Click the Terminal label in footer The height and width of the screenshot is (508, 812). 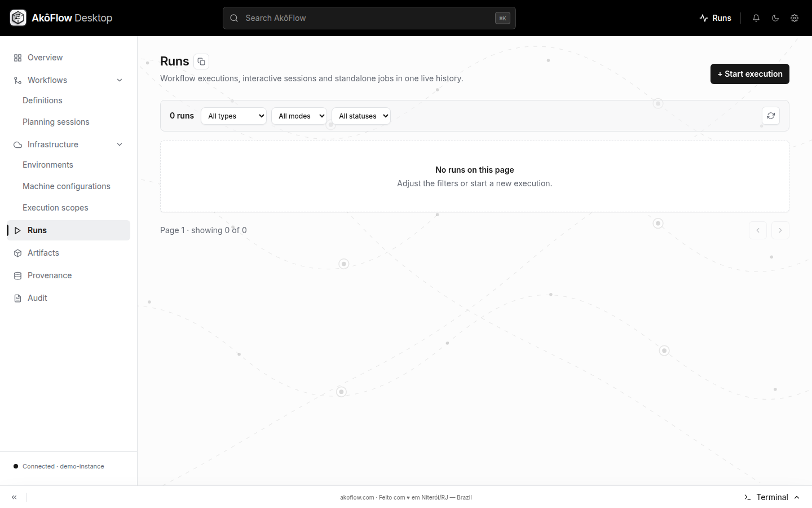click(x=772, y=497)
